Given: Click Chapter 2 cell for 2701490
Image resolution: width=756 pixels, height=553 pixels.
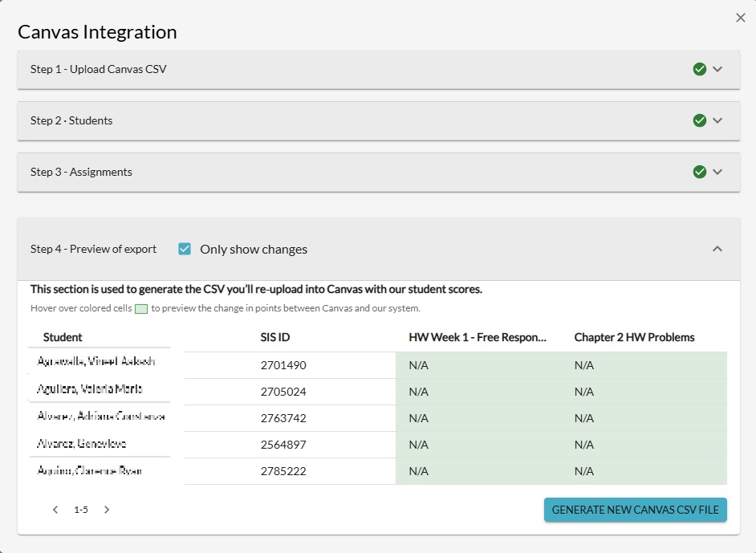Looking at the screenshot, I should pyautogui.click(x=644, y=365).
